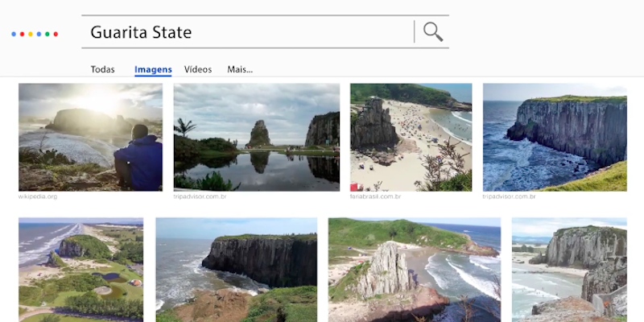Select the Imagens tab
The height and width of the screenshot is (322, 644).
coord(153,69)
